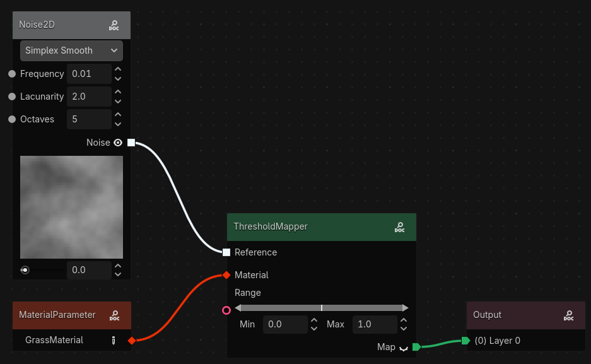The image size is (591, 364).
Task: Toggle the Noise output preview eye
Action: 118,143
